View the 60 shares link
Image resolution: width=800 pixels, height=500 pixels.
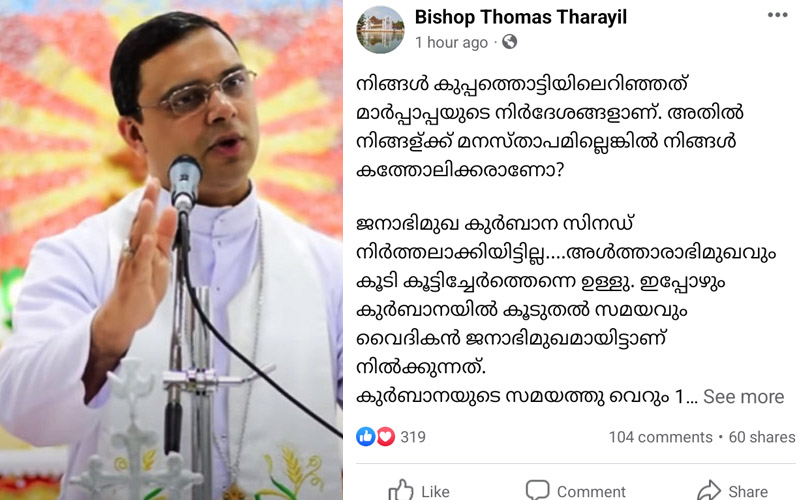[762, 437]
